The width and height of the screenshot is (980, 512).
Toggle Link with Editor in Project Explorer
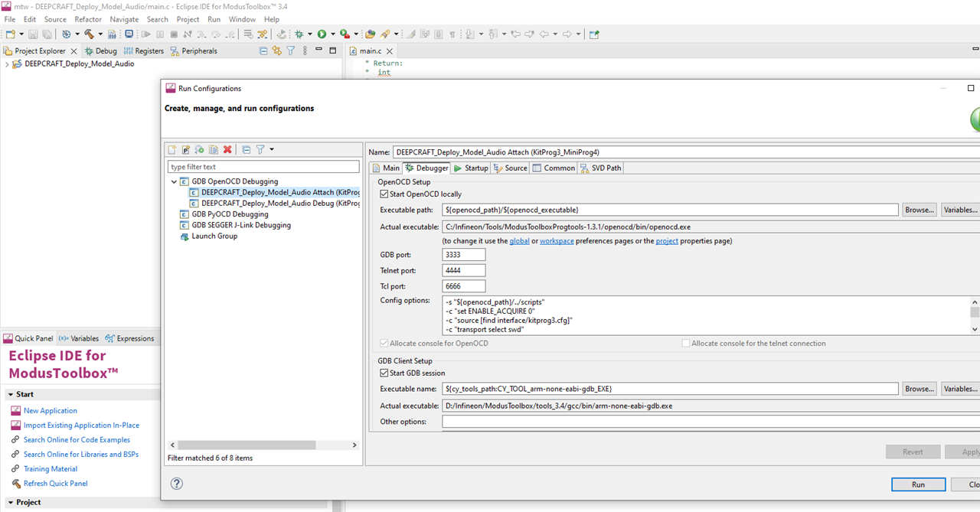[276, 51]
